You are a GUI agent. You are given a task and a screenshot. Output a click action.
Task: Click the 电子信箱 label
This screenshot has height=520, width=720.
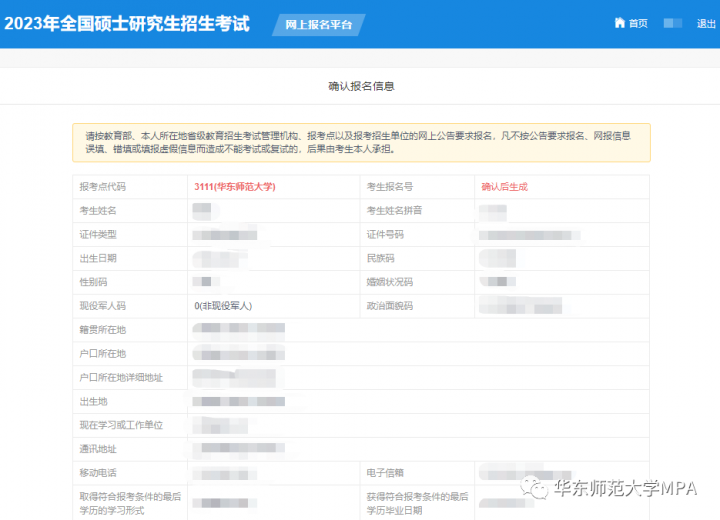coord(385,473)
